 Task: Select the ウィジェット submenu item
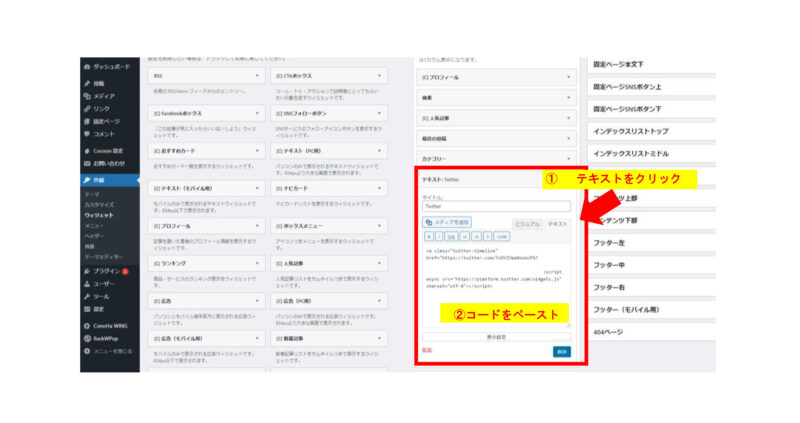coord(99,215)
